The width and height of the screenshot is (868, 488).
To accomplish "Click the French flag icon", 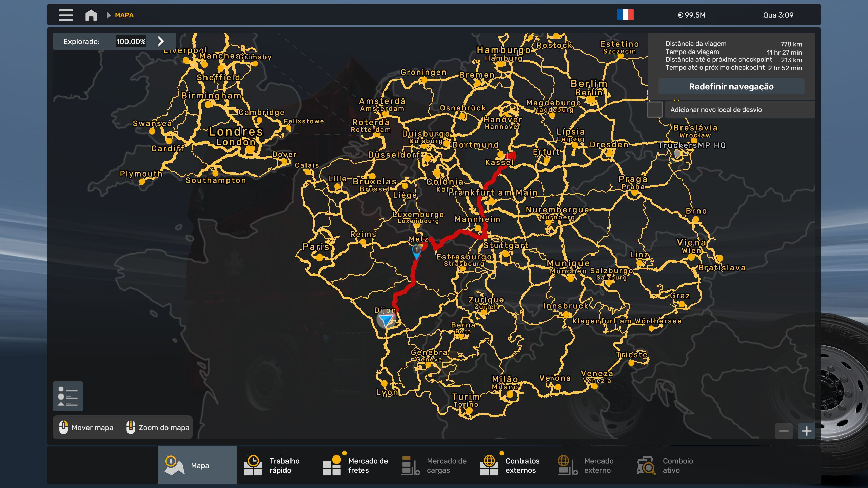I will (x=625, y=15).
